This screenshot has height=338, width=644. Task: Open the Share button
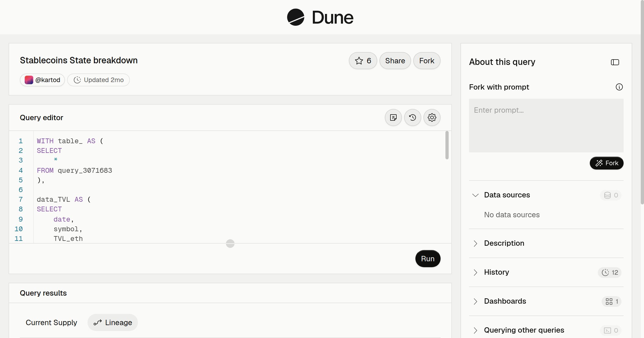point(395,61)
